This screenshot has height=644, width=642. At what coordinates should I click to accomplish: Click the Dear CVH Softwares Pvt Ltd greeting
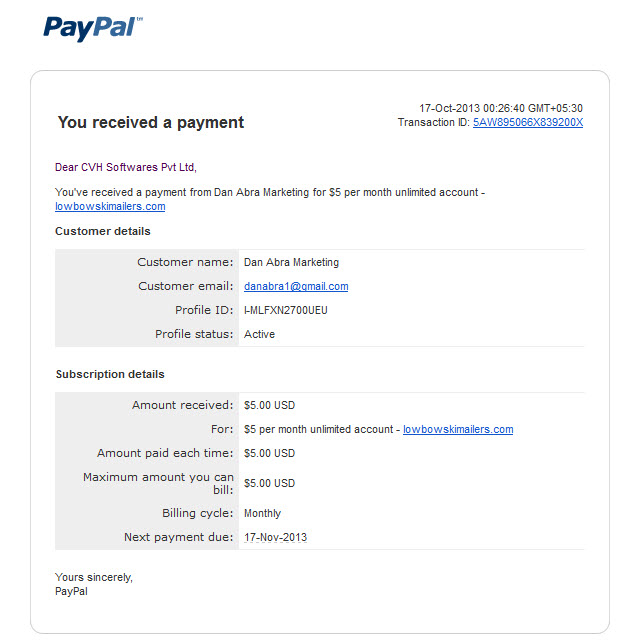126,167
